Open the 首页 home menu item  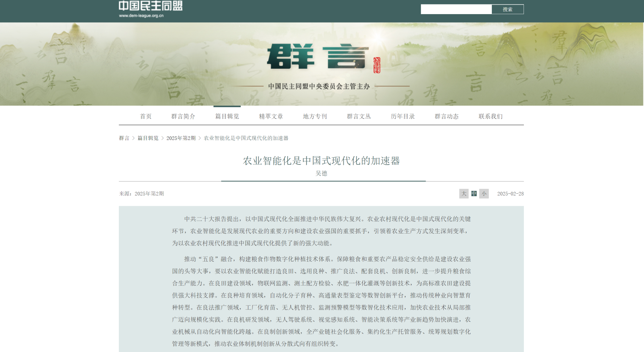pyautogui.click(x=146, y=116)
